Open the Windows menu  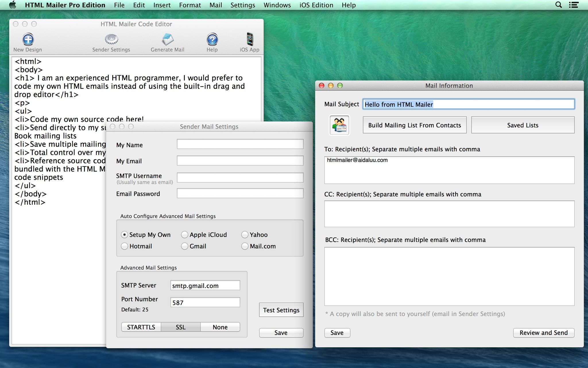pos(277,5)
